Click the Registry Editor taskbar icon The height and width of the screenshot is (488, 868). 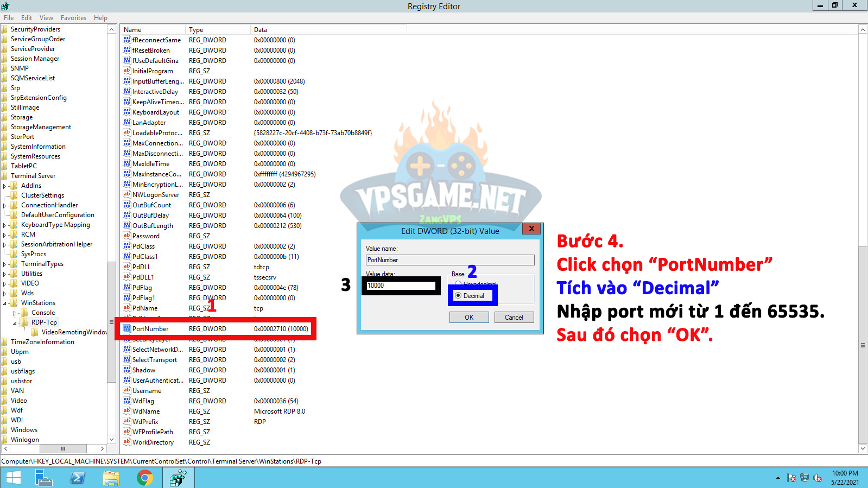pos(178,478)
